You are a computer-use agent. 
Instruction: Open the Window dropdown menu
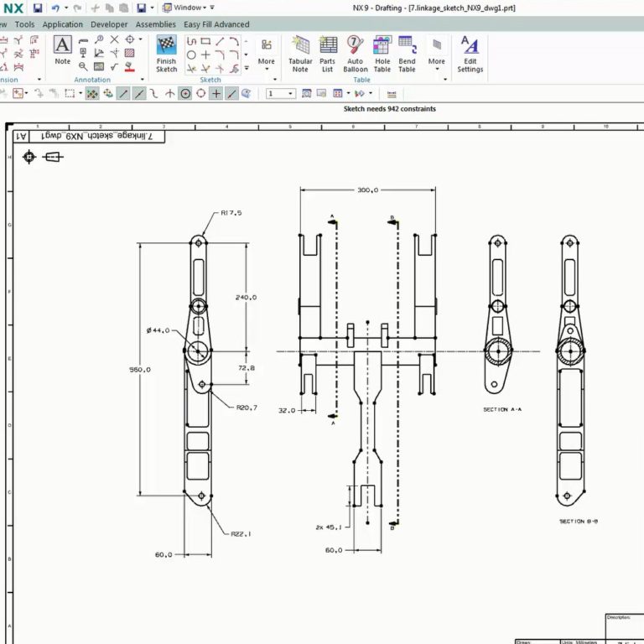[187, 8]
